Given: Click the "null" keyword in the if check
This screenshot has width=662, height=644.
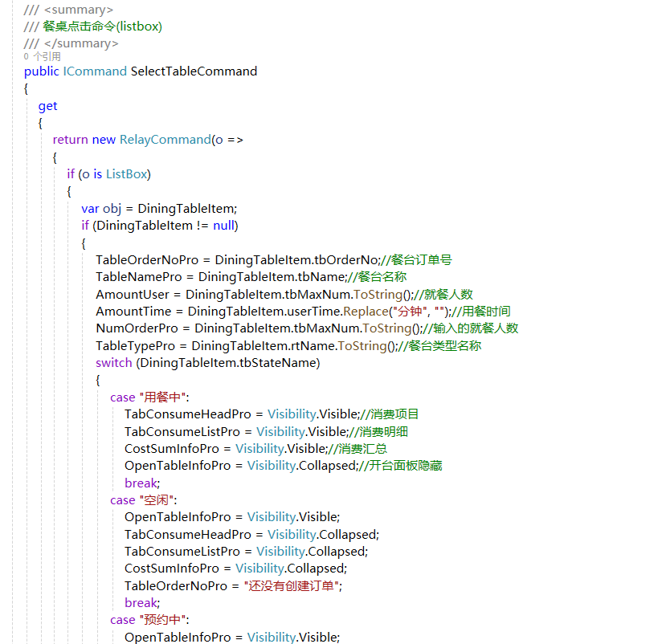Looking at the screenshot, I should pyautogui.click(x=223, y=226).
